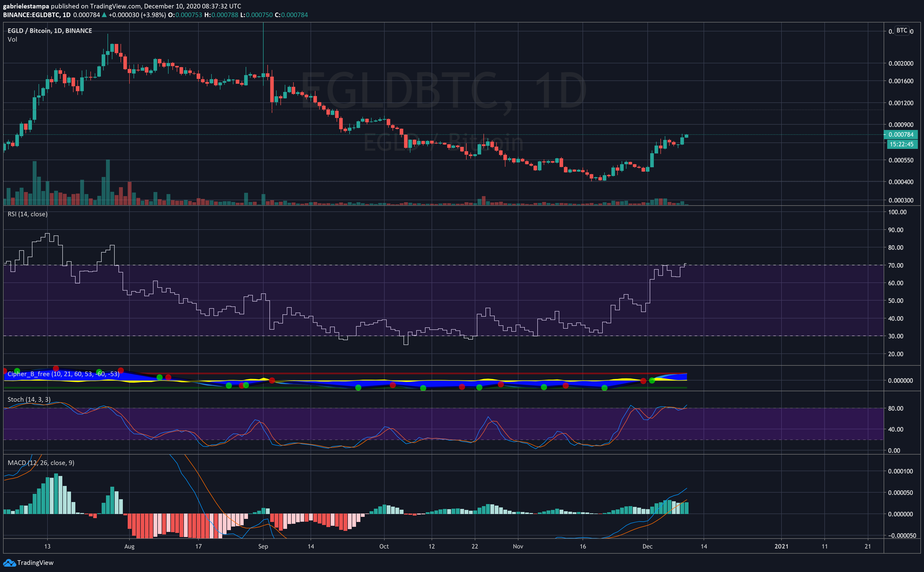Click the MACD 0.000050 axis label

[901, 493]
